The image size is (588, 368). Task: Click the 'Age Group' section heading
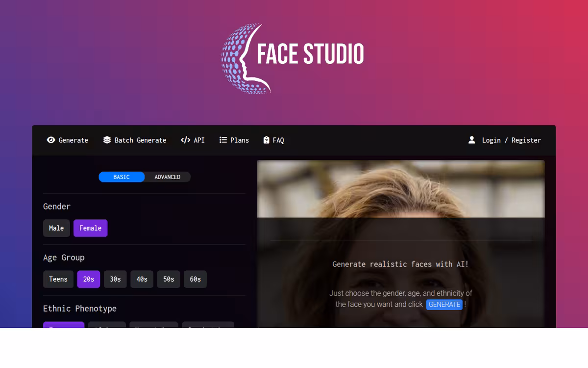tap(64, 258)
